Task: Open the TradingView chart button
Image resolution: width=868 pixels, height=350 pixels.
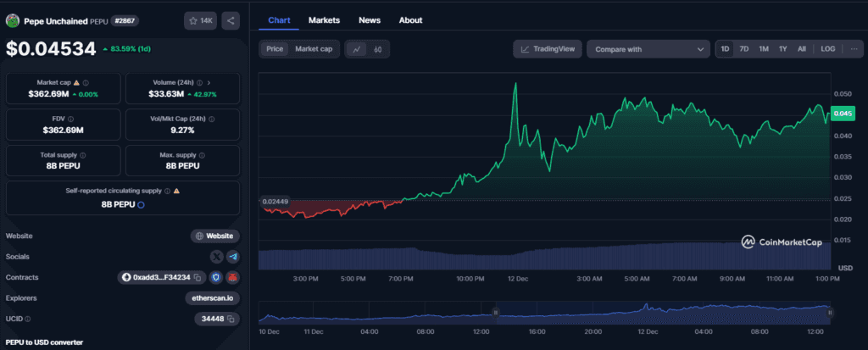Action: [x=547, y=49]
